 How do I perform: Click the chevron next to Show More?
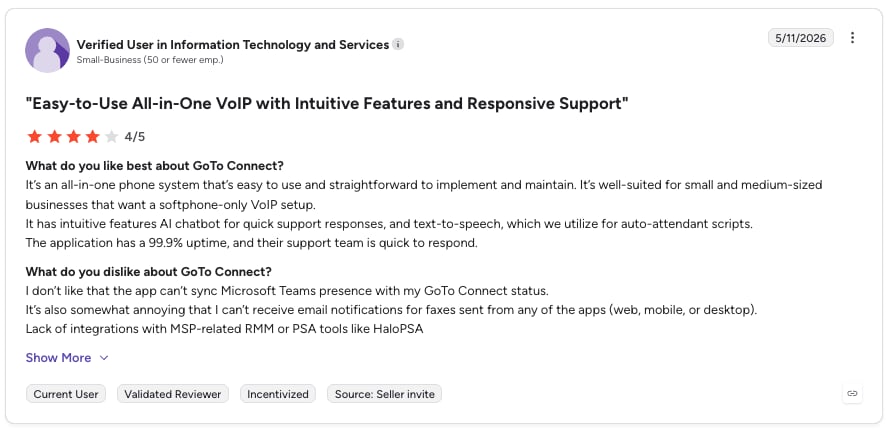tap(104, 358)
